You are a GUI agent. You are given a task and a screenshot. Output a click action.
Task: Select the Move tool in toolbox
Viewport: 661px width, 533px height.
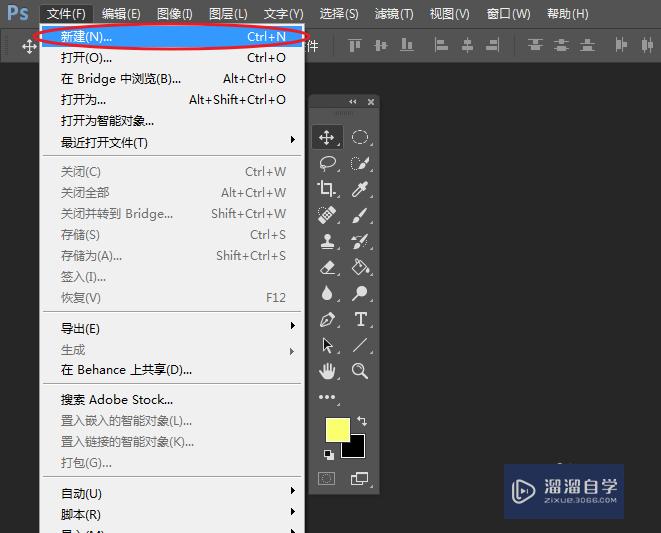tap(327, 137)
